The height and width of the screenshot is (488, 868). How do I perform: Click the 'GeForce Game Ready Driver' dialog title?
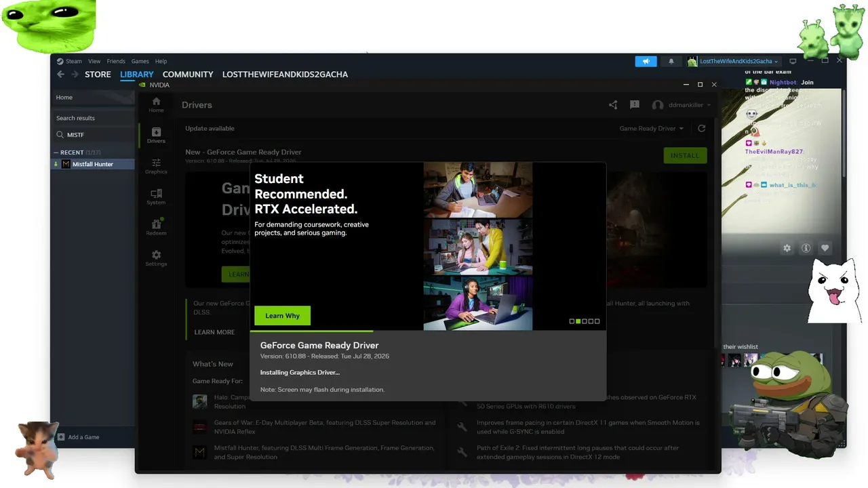[x=319, y=346]
